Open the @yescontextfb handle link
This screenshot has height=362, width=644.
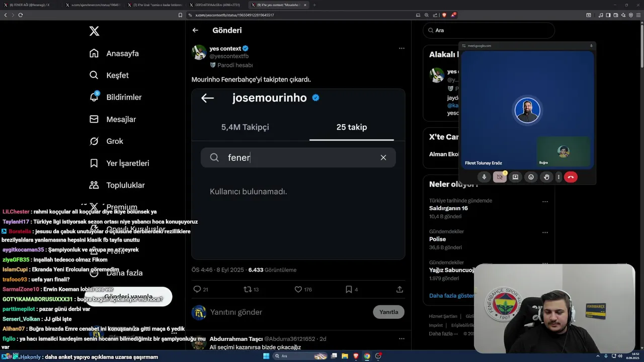(229, 56)
